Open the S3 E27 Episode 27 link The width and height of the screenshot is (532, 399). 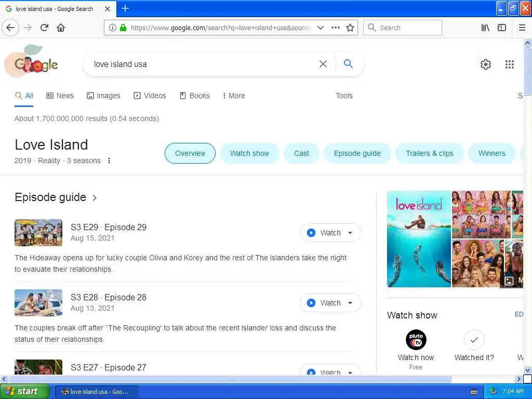109,367
